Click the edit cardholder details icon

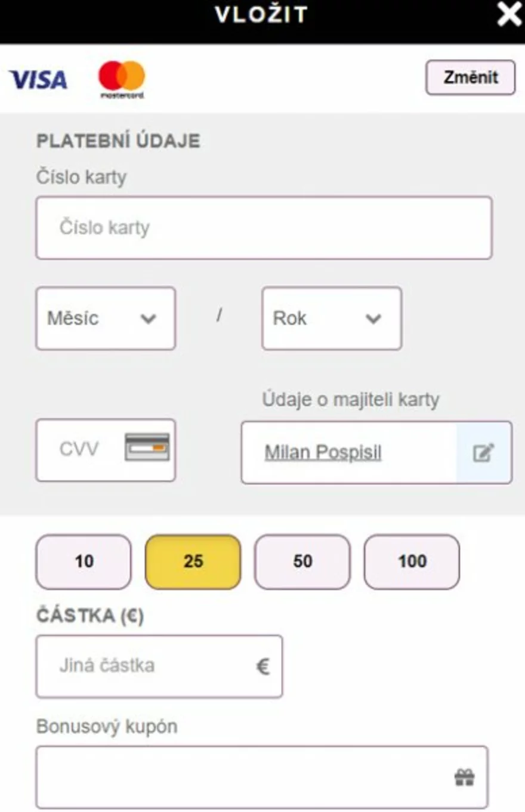[483, 452]
